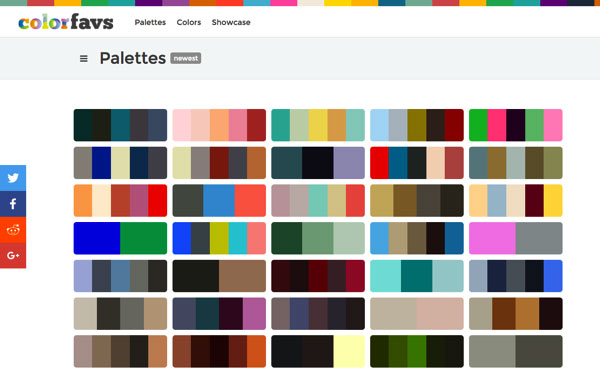
Task: Select the purple-pink swatch in navy-teal-purple palette
Action: click(254, 314)
